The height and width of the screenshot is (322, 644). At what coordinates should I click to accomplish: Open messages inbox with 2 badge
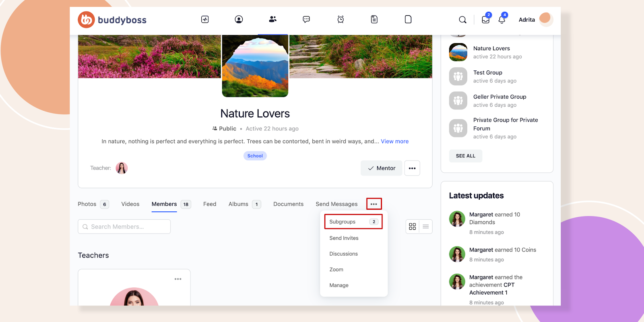click(x=486, y=19)
